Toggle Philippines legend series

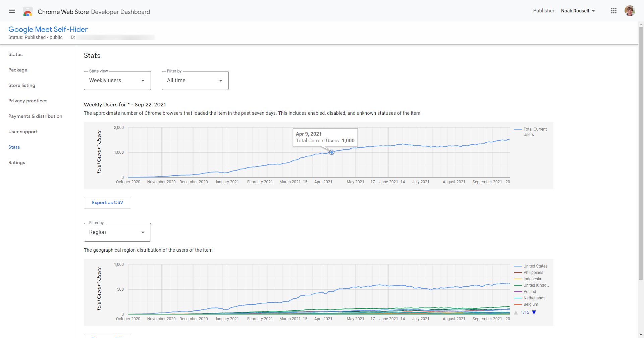pyautogui.click(x=529, y=273)
